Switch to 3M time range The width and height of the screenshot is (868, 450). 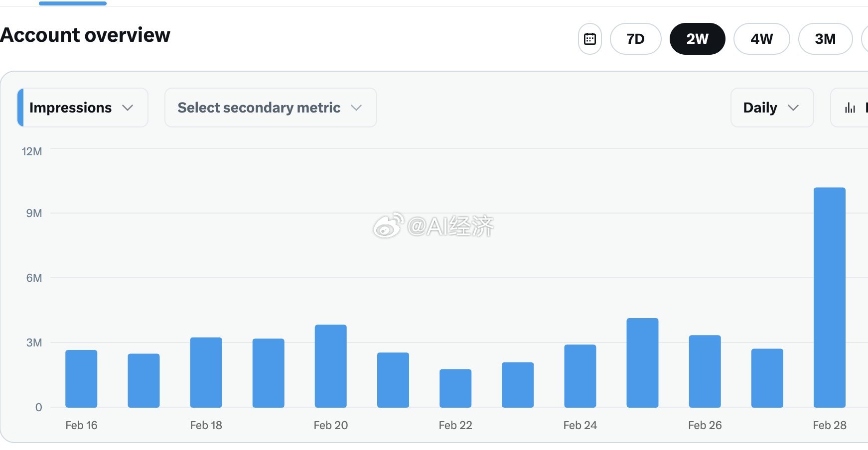(x=825, y=39)
